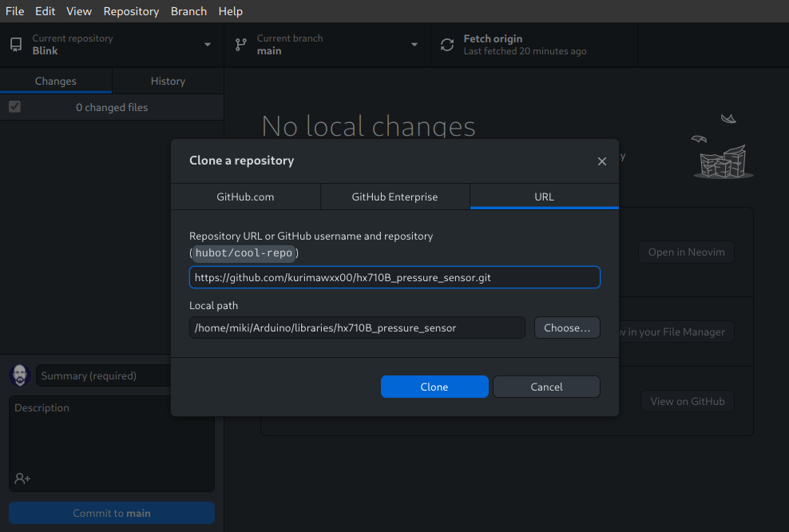This screenshot has width=789, height=532.
Task: Open the View menu
Action: click(79, 11)
